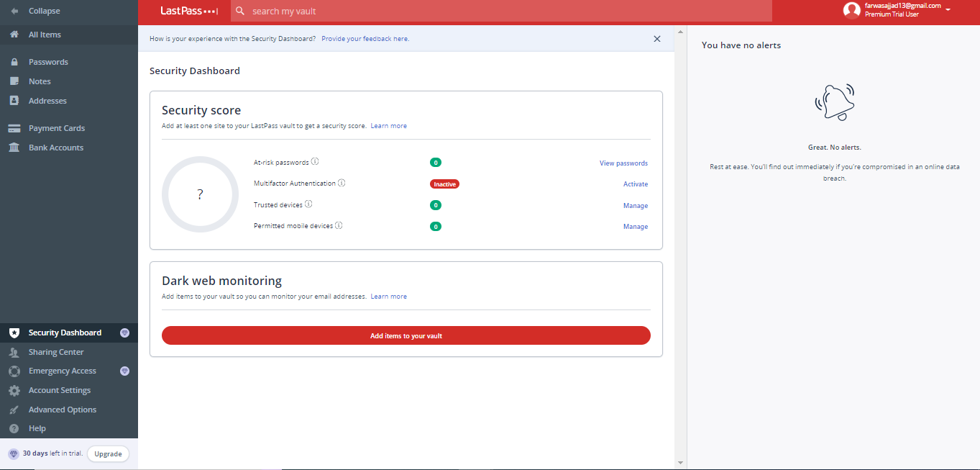The image size is (980, 470).
Task: Open Account Settings
Action: click(x=69, y=390)
